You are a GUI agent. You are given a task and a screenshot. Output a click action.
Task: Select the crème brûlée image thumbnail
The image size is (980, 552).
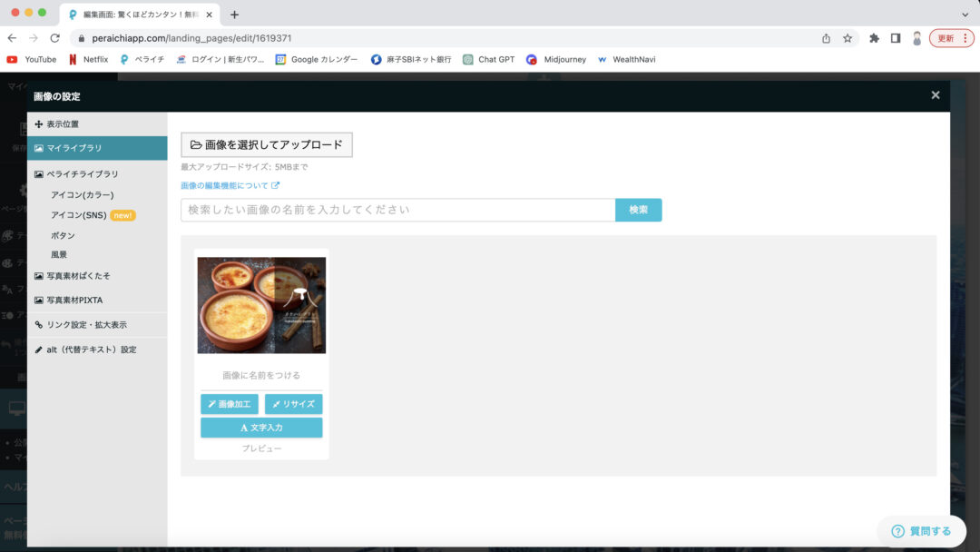[x=261, y=305]
